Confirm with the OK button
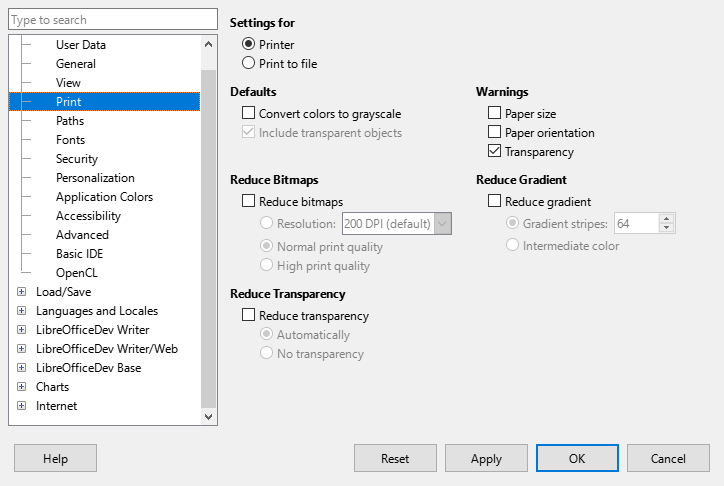Viewport: 724px width, 486px height. [577, 458]
